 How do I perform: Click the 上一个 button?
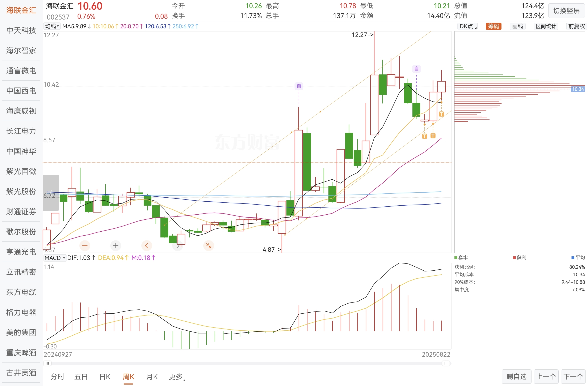tap(546, 377)
